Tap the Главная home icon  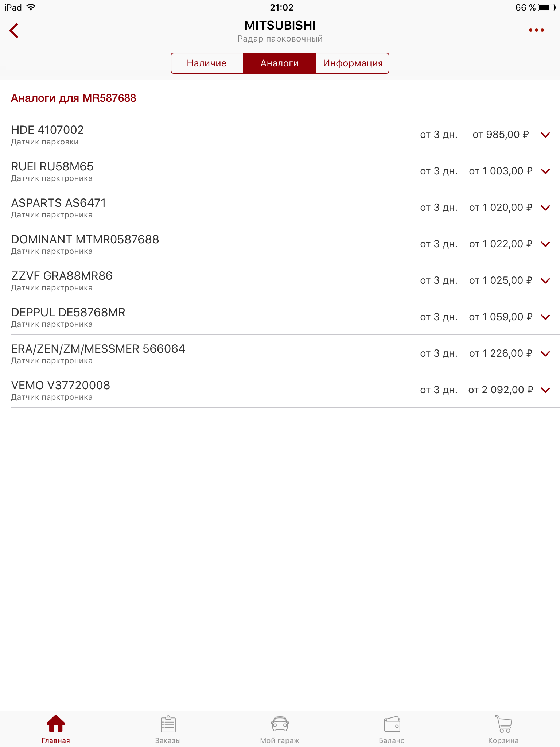56,724
